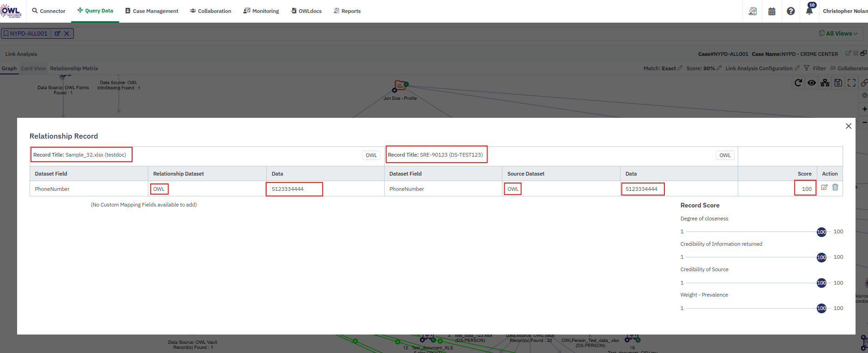868x353 pixels.
Task: Click the OWL button beside Sample_32.xlsx record title
Action: [x=371, y=155]
